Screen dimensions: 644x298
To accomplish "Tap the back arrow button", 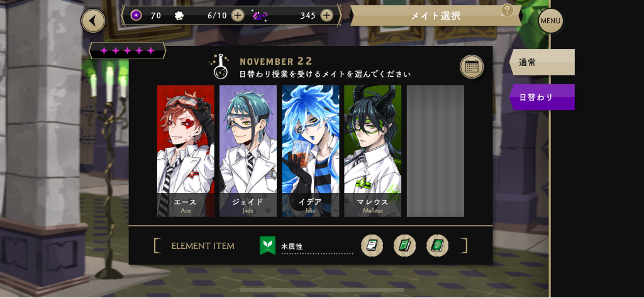I will (93, 21).
